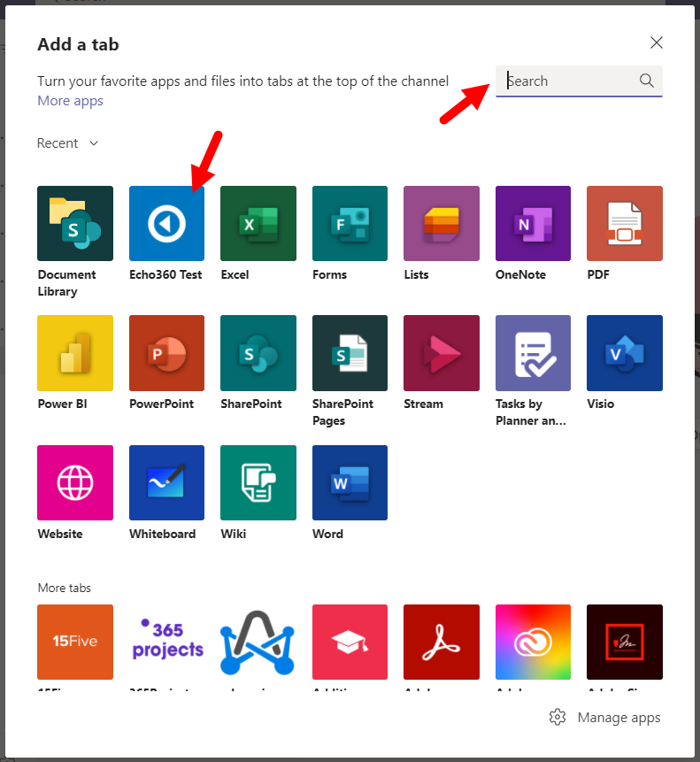Add the Adobe Acrobat app
The image size is (700, 762).
point(441,642)
